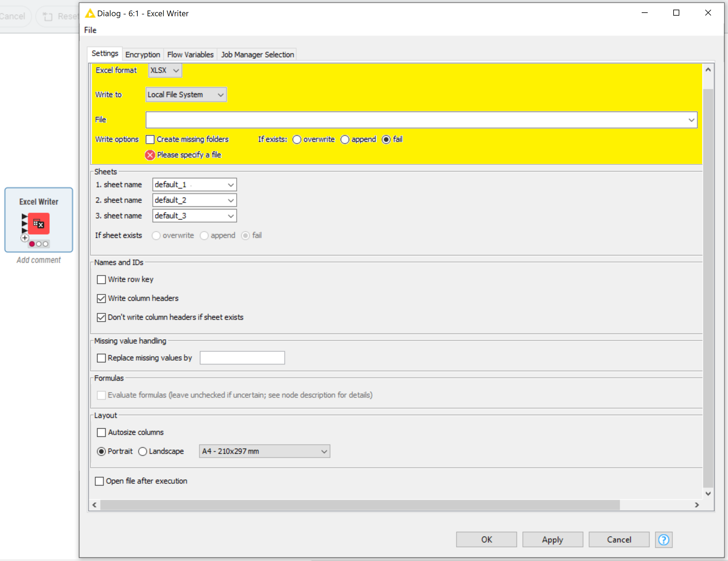728x561 pixels.
Task: Open the 1. sheet name default_1 dropdown
Action: [195, 185]
